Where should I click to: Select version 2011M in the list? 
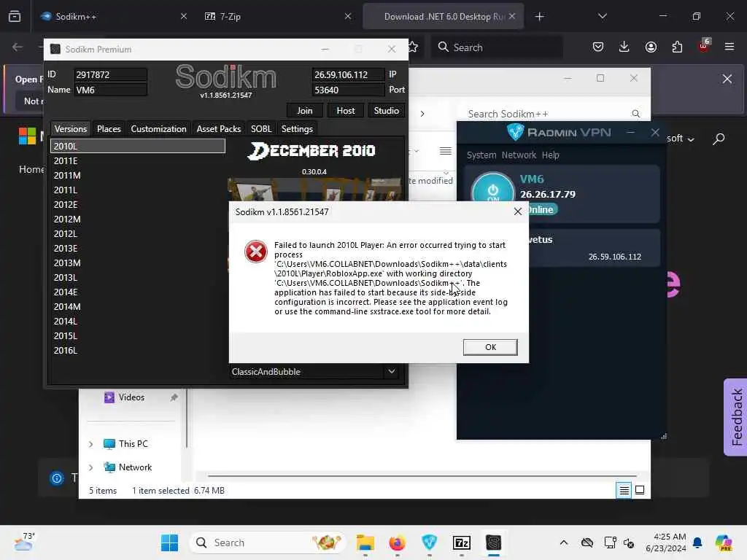[x=138, y=175]
